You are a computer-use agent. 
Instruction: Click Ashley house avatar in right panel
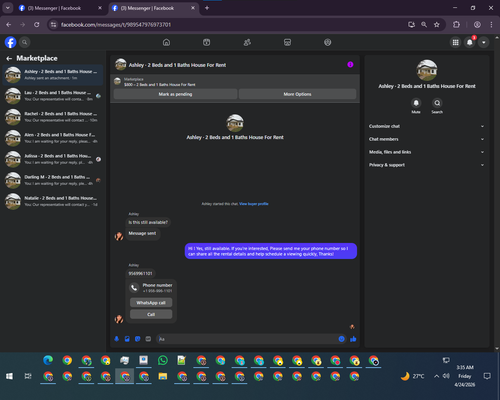(x=427, y=70)
